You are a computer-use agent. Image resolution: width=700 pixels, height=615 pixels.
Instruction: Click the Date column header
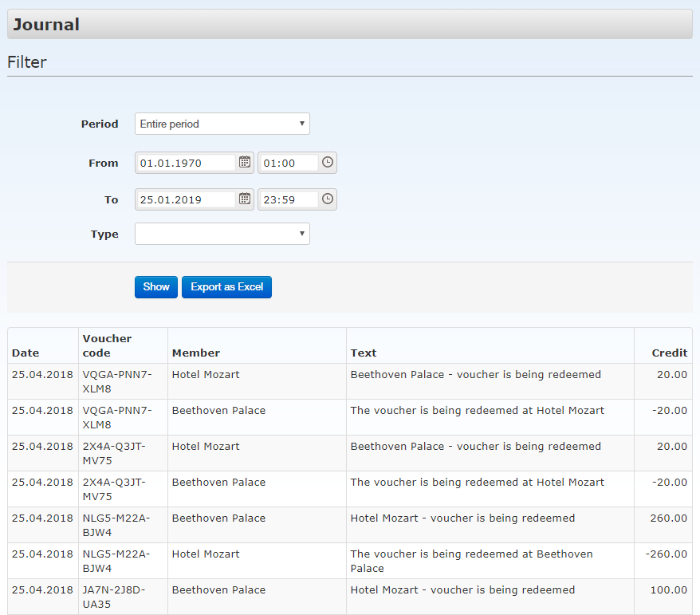click(26, 353)
